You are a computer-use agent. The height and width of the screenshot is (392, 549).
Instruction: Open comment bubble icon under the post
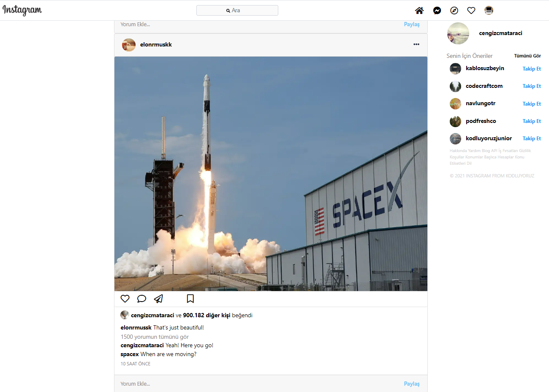point(141,299)
